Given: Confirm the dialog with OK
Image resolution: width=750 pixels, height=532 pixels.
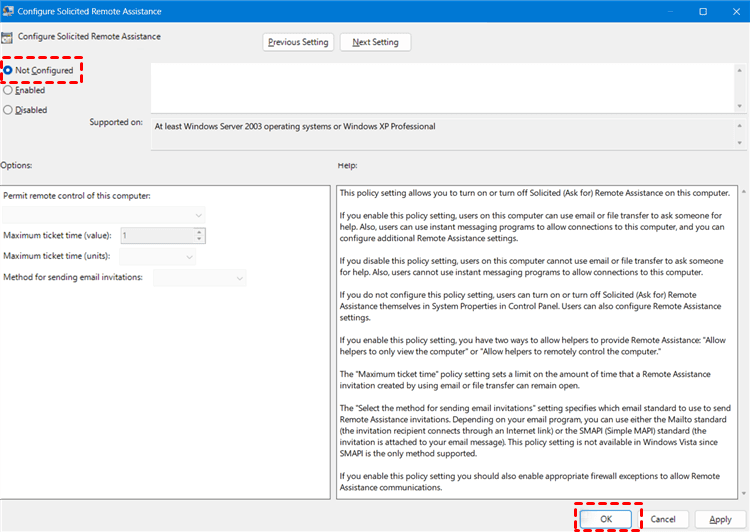Looking at the screenshot, I should coord(607,519).
